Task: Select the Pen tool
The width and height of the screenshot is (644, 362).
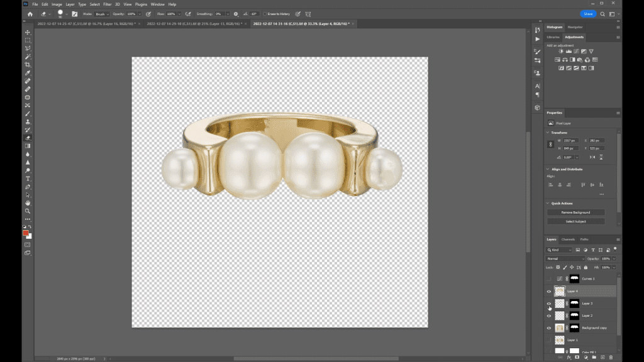Action: tap(28, 187)
